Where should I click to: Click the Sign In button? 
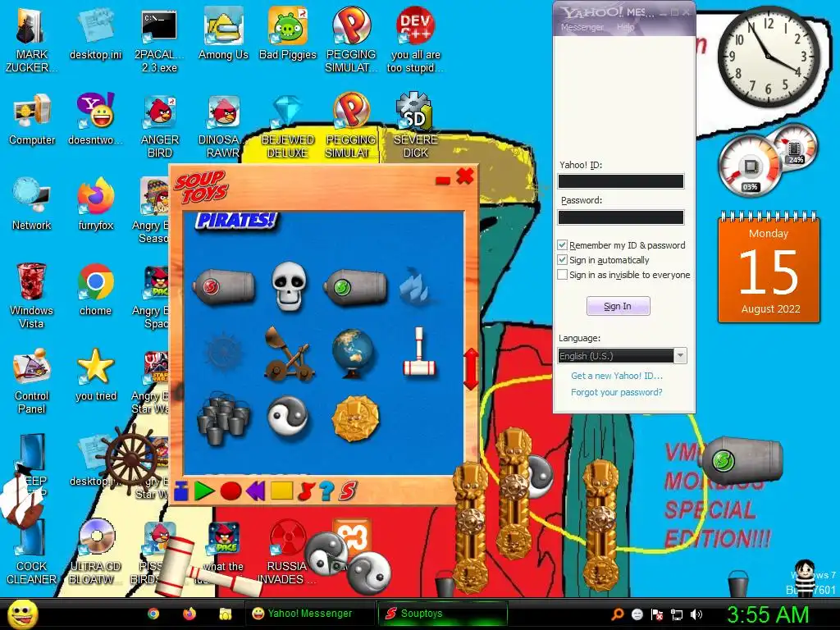coord(618,306)
